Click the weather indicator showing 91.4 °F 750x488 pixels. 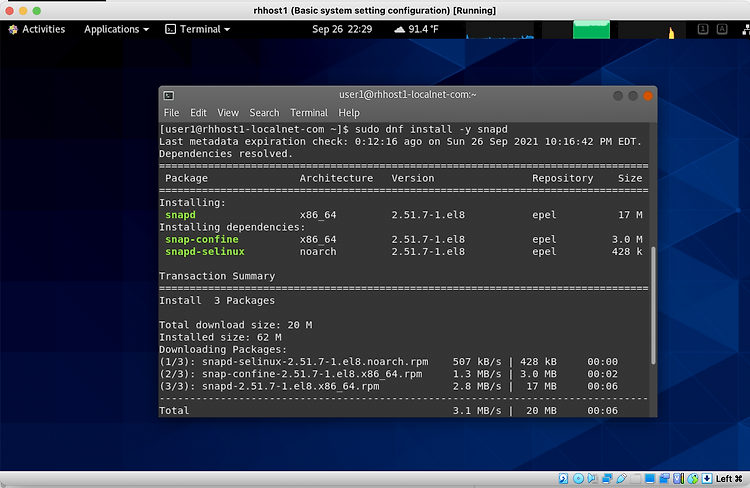coord(416,29)
